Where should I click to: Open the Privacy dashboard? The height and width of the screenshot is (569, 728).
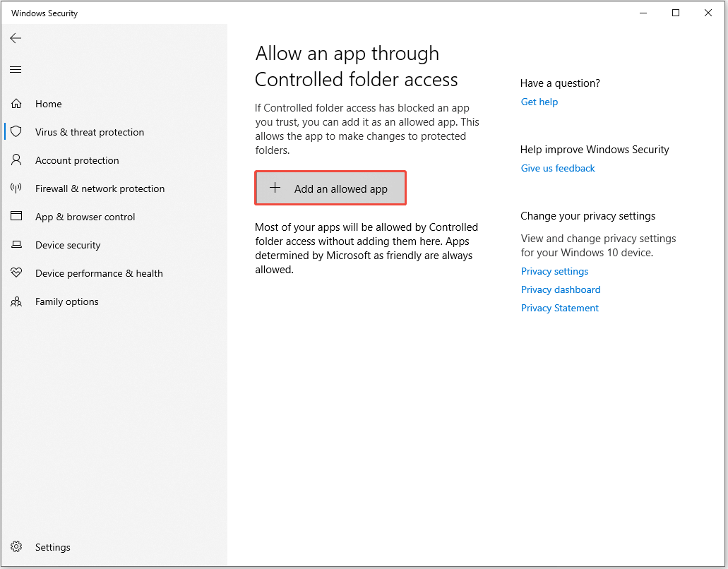click(x=560, y=289)
